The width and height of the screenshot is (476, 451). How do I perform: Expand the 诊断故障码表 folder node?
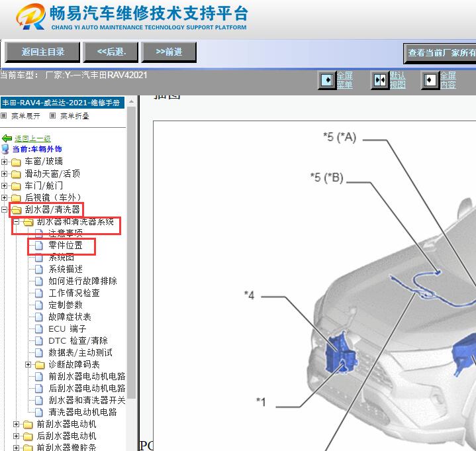(28, 364)
